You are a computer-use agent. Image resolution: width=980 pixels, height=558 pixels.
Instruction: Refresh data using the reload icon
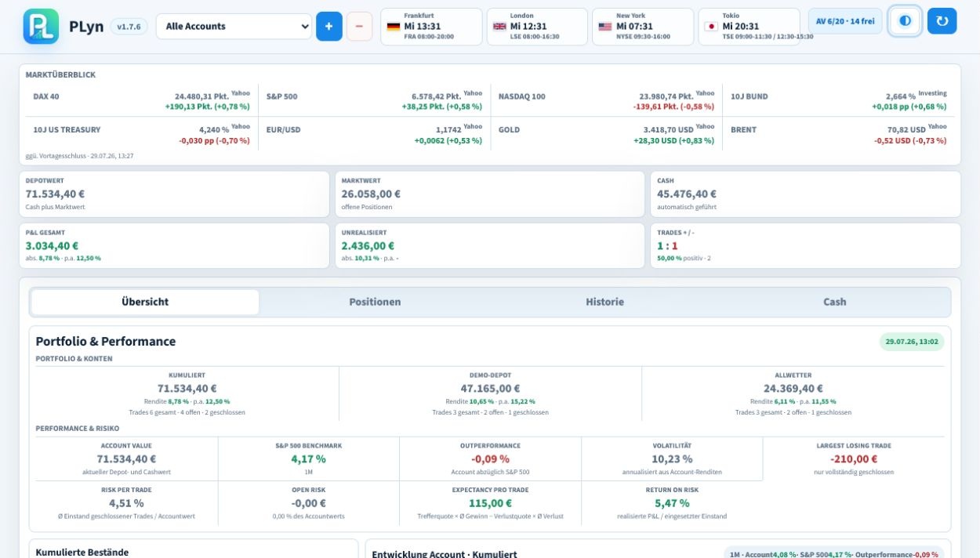pos(942,21)
